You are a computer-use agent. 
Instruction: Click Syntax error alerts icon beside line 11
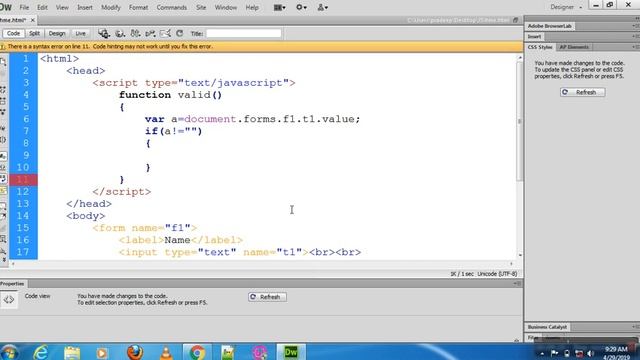click(x=3, y=179)
